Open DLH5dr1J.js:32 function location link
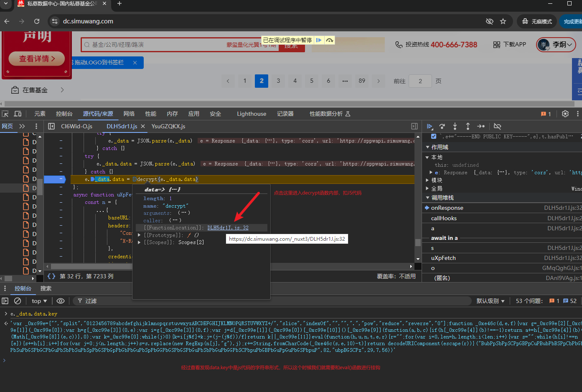This screenshot has height=392, width=582. [x=228, y=228]
